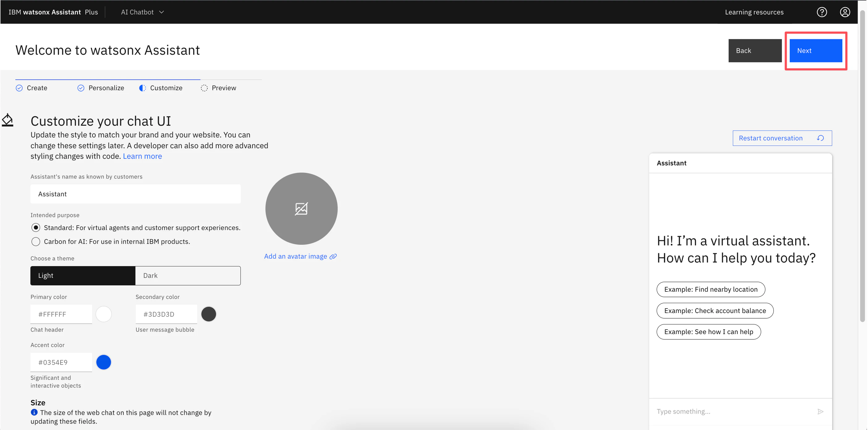Open the Learn more link
Viewport: 868px width, 430px height.
pos(142,156)
